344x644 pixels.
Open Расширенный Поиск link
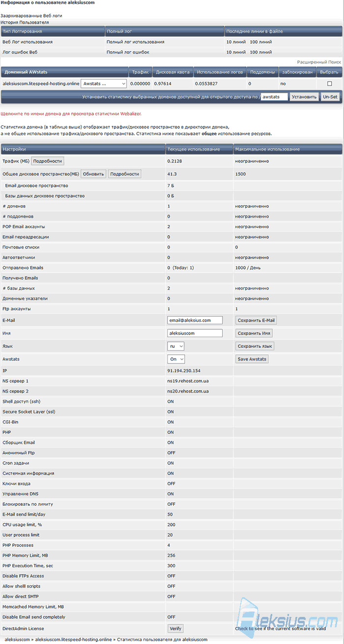coord(319,62)
